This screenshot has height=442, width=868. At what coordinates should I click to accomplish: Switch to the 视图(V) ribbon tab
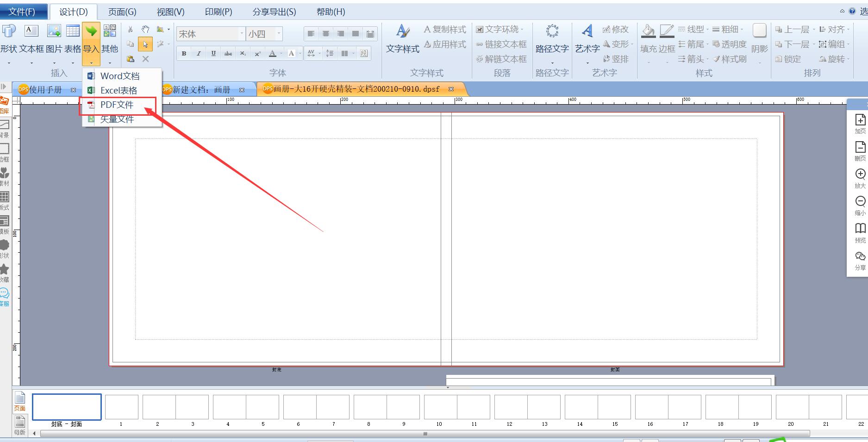(x=170, y=12)
